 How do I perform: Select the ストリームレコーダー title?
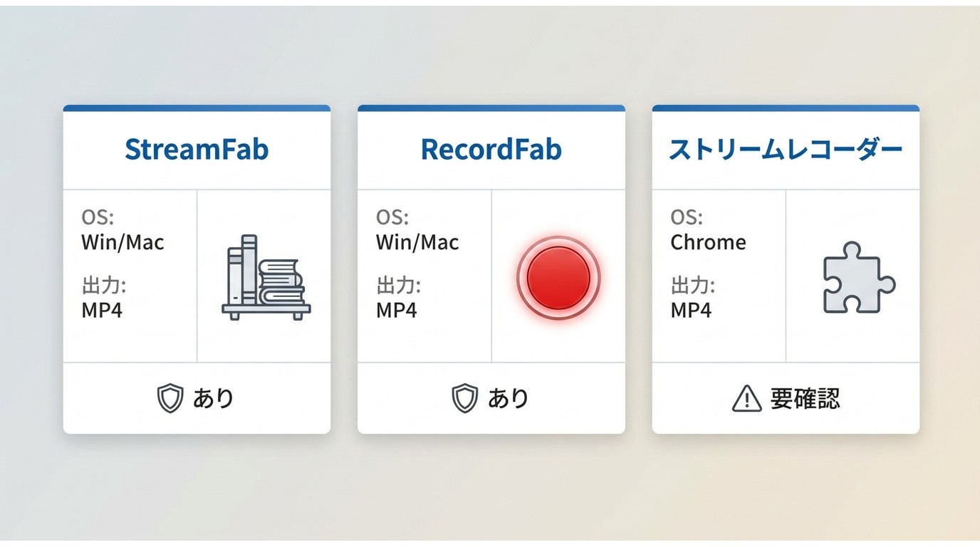pos(786,150)
